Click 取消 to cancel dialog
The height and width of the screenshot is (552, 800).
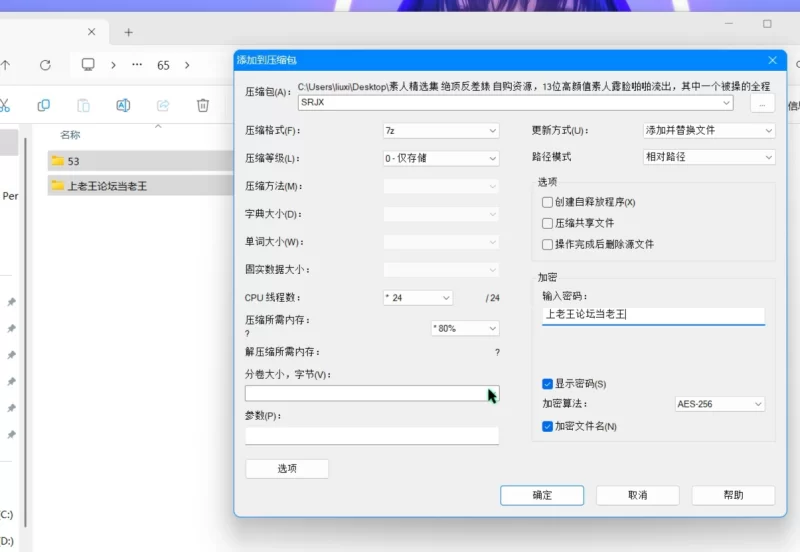(638, 495)
